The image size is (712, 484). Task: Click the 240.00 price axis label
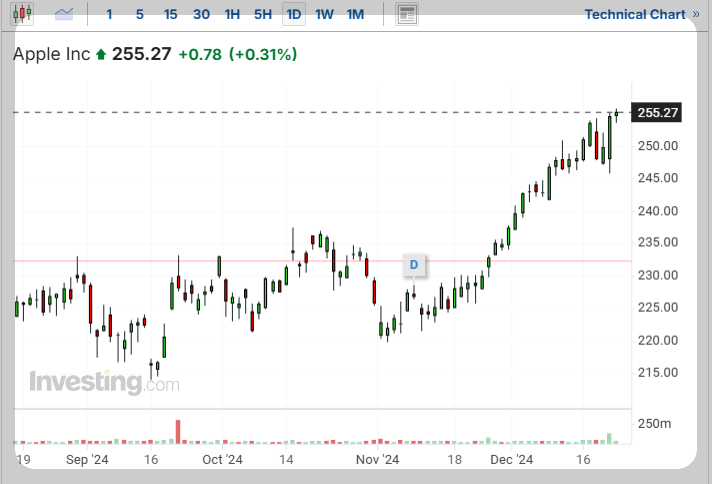click(x=658, y=211)
